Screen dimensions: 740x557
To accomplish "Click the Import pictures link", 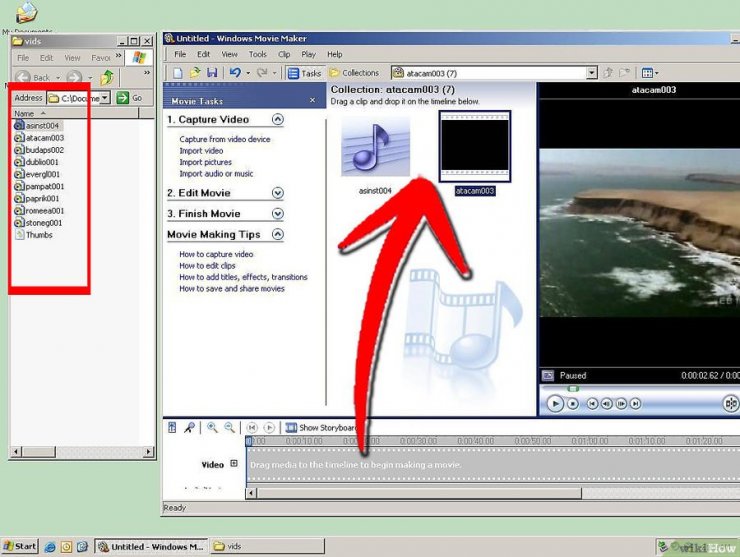I will (205, 162).
